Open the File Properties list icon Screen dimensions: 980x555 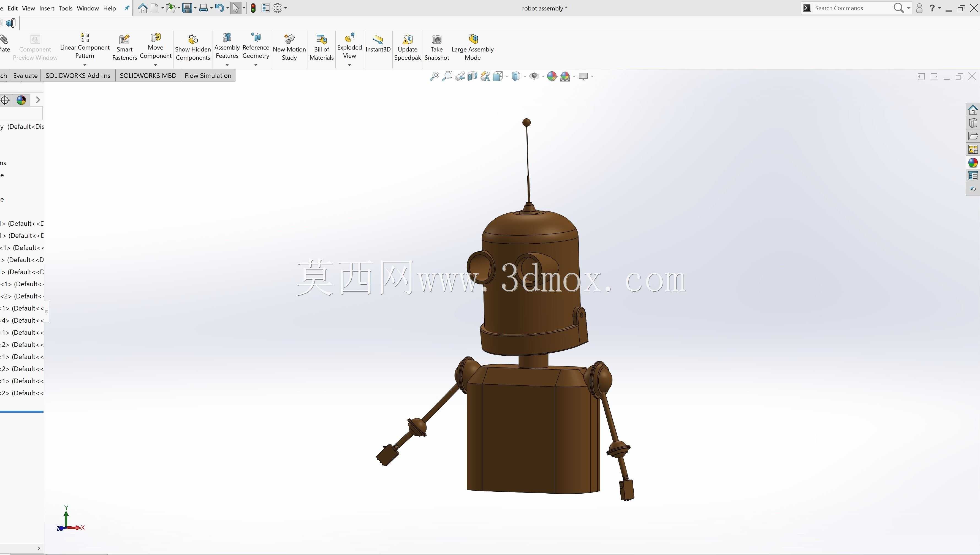(x=266, y=8)
